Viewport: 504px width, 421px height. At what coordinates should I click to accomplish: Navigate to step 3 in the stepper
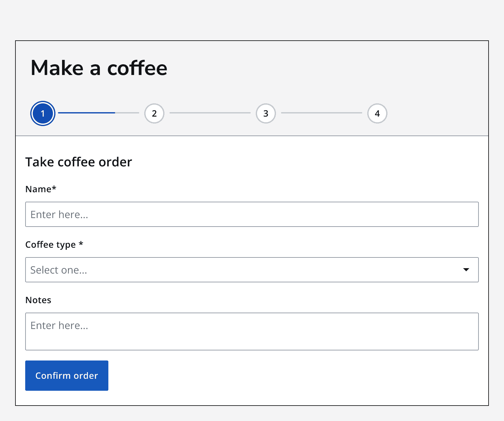[x=266, y=114]
